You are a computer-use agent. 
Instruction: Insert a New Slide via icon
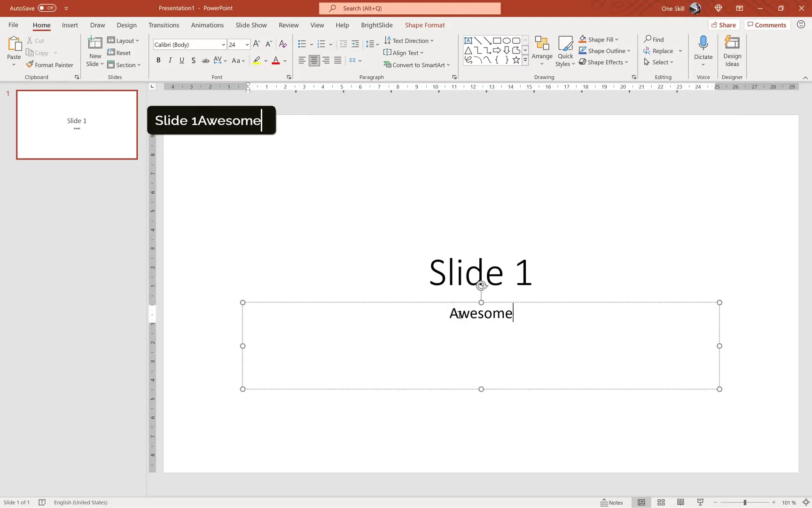[95, 43]
